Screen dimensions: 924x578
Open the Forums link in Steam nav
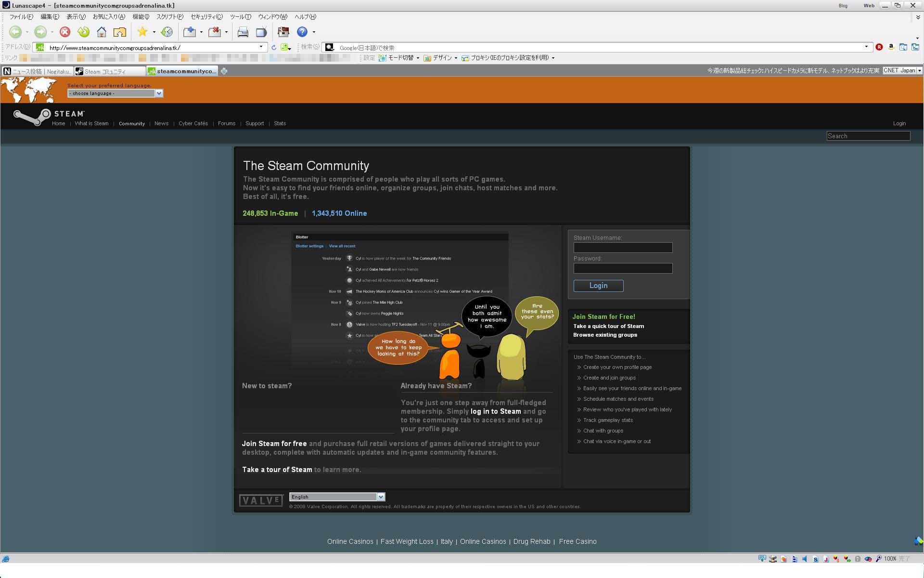(x=227, y=123)
